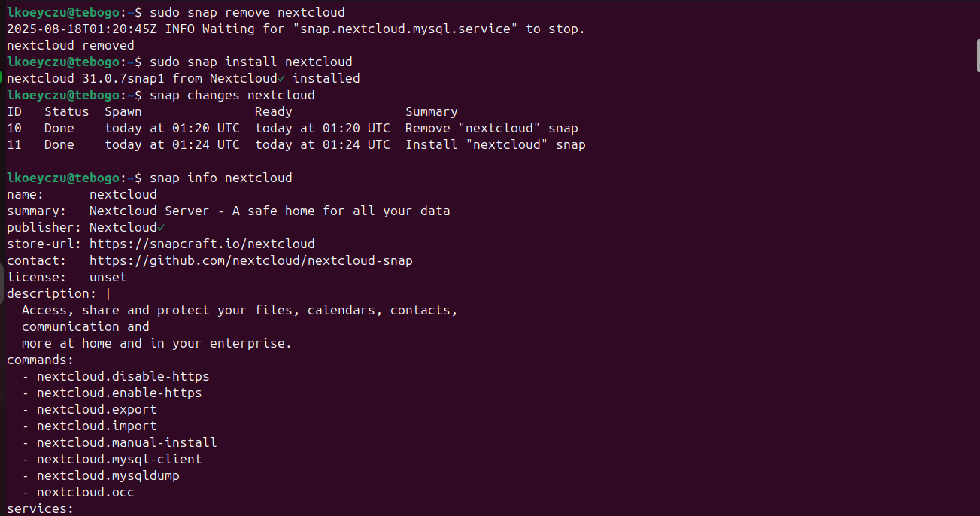
Task: Click the Remove "nextcloud" snap change row
Action: [x=293, y=128]
